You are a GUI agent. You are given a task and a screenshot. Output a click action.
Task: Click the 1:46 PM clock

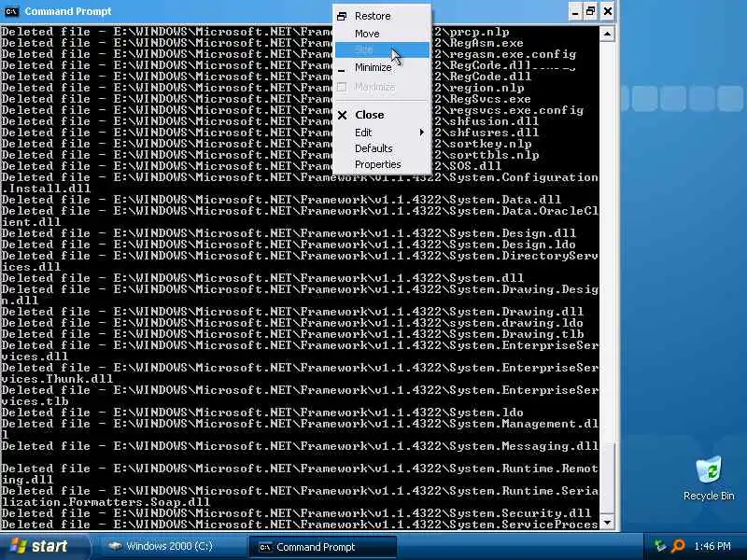pyautogui.click(x=712, y=546)
